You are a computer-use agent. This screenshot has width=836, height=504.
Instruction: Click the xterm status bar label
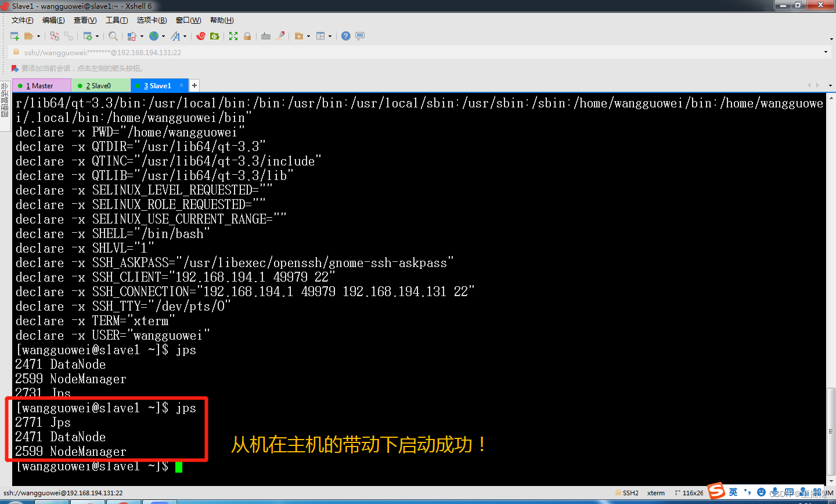656,493
